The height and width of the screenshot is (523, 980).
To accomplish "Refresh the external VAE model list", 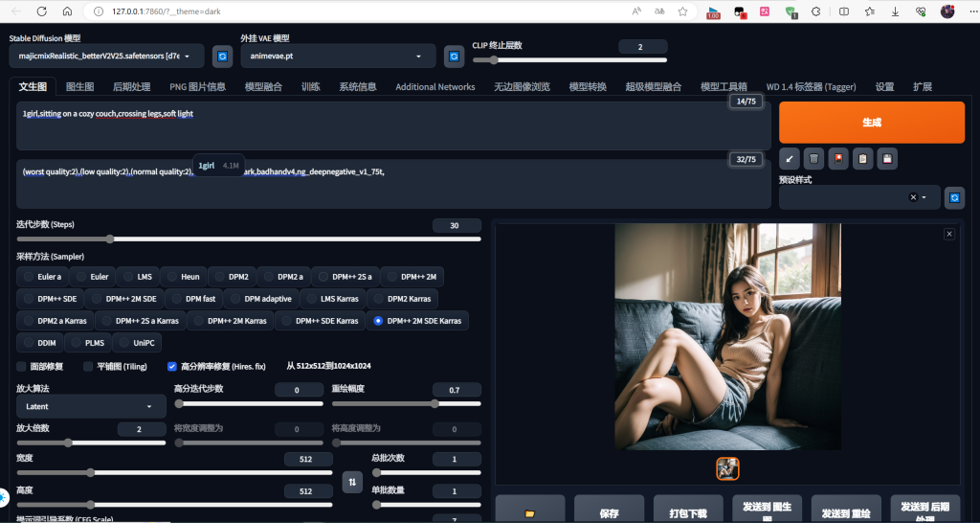I will (x=455, y=57).
